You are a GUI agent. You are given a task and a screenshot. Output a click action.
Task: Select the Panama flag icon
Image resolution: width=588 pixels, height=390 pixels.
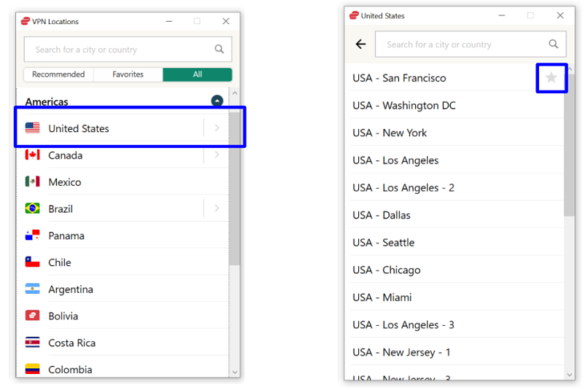point(32,235)
